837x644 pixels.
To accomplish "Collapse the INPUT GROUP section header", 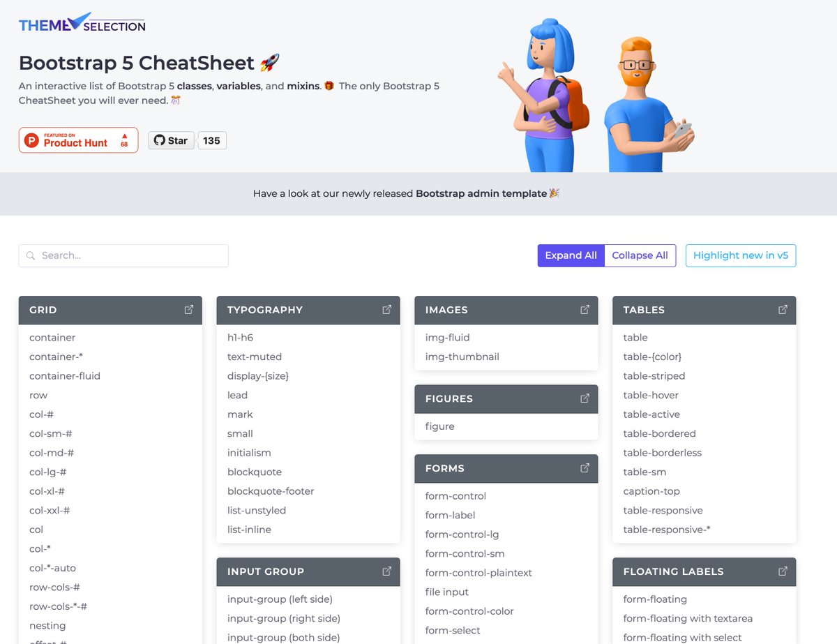I will pyautogui.click(x=308, y=571).
